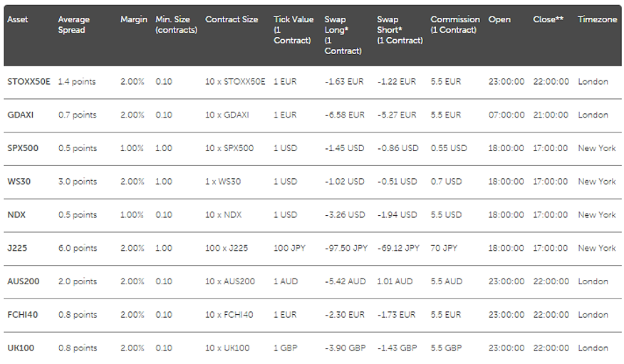The height and width of the screenshot is (364, 624).
Task: Click the Tick Value column header
Action: point(292,30)
